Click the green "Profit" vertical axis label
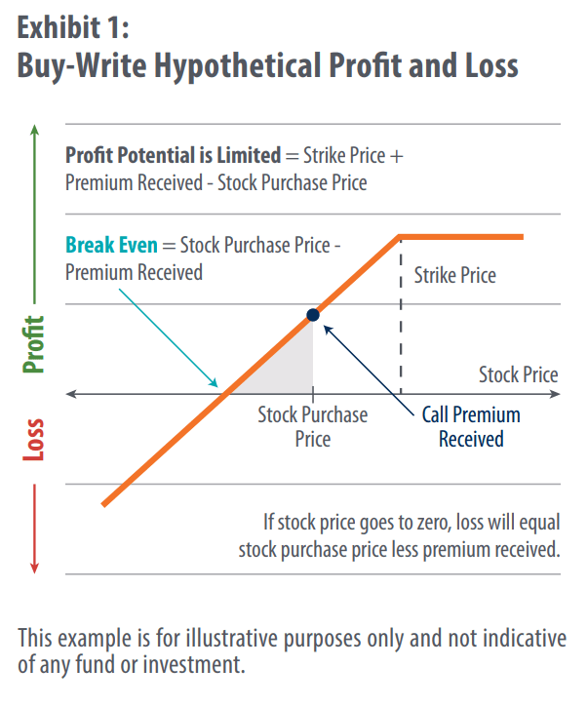Image resolution: width=588 pixels, height=707 pixels. [35, 344]
